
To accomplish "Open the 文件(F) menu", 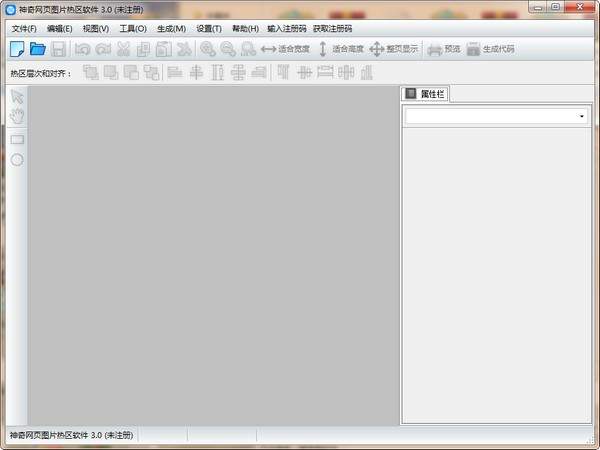I will (x=24, y=29).
